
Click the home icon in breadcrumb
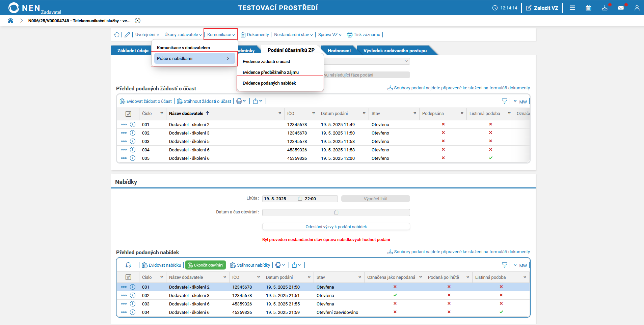10,21
